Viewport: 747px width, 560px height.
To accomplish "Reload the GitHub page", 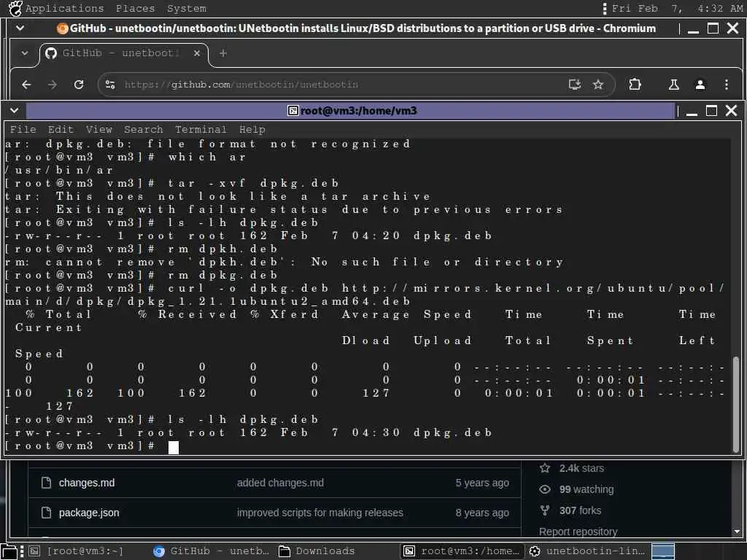I will pyautogui.click(x=79, y=85).
